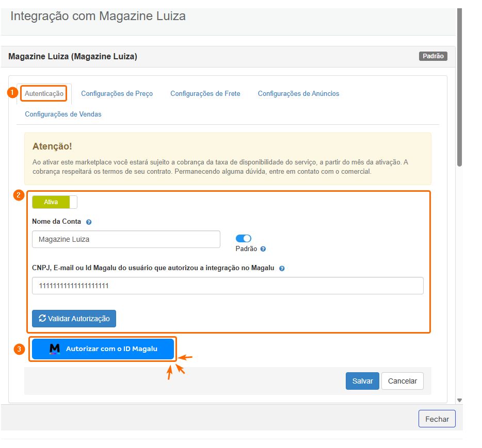Click the Cancelar button

click(x=403, y=381)
